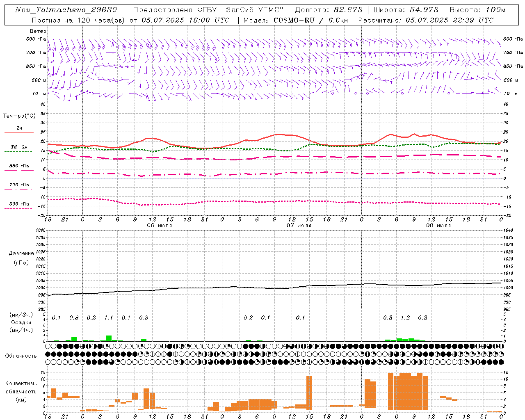
Task: Click the Осадки panel label
Action: [21, 322]
